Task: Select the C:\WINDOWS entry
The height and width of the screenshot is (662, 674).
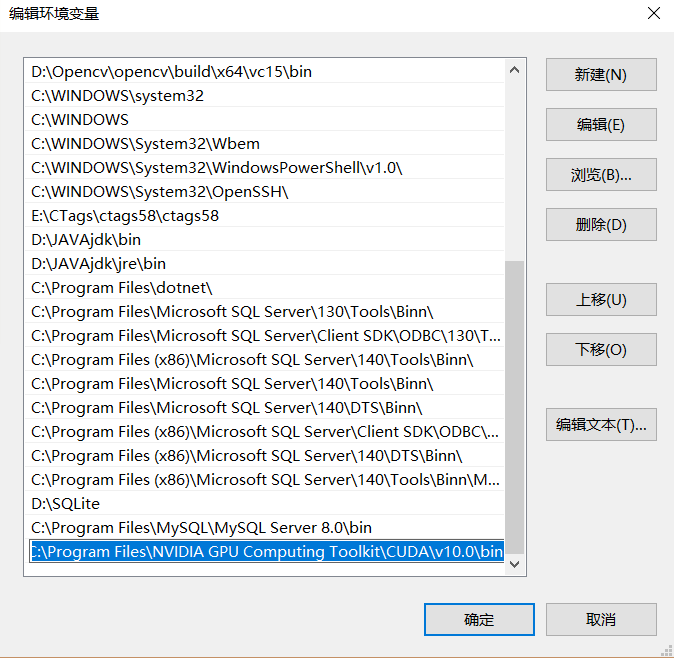Action: click(x=265, y=120)
